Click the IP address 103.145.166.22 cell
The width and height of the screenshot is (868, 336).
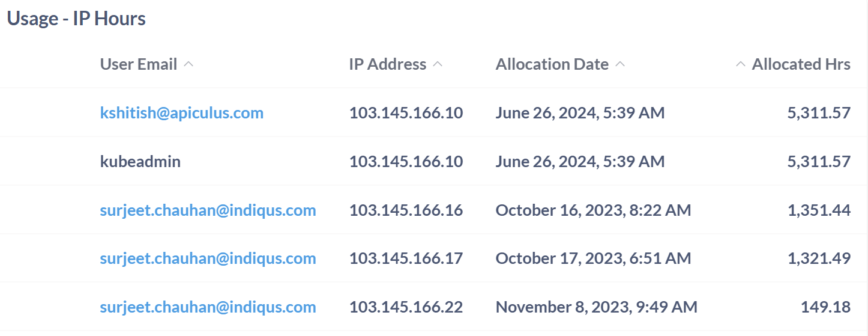[406, 307]
